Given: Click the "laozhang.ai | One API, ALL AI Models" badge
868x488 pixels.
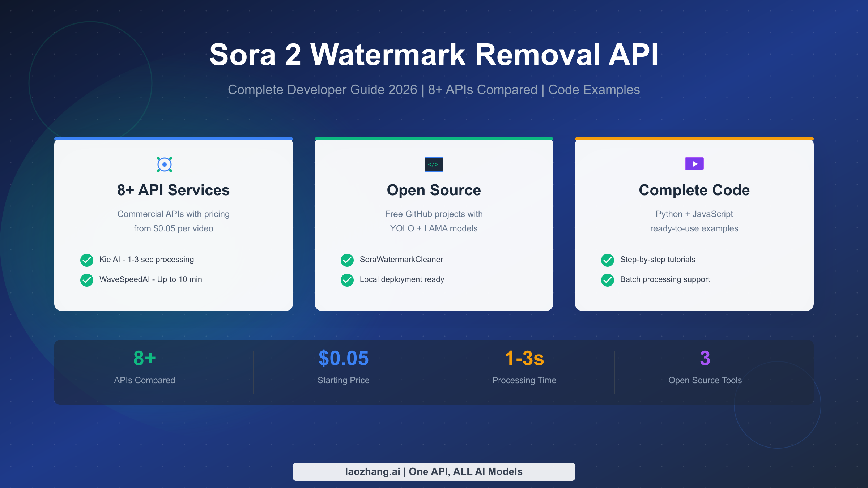Looking at the screenshot, I should pyautogui.click(x=434, y=471).
